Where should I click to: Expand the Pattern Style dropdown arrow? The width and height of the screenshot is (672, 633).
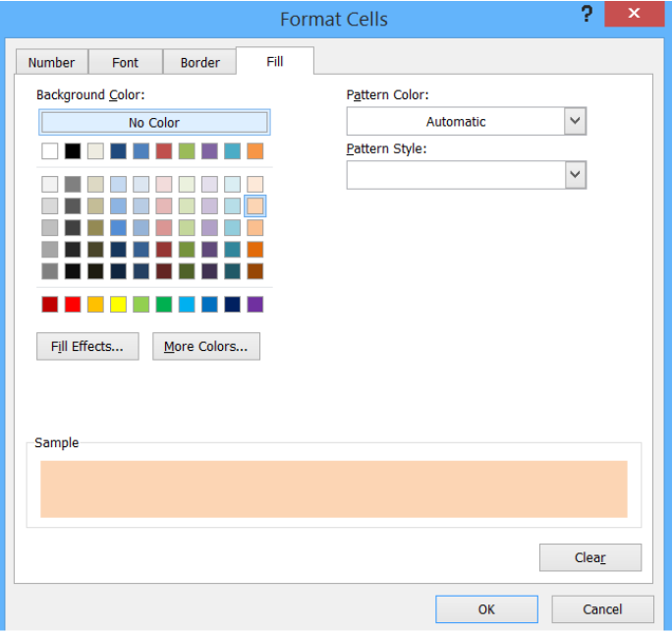pyautogui.click(x=575, y=175)
